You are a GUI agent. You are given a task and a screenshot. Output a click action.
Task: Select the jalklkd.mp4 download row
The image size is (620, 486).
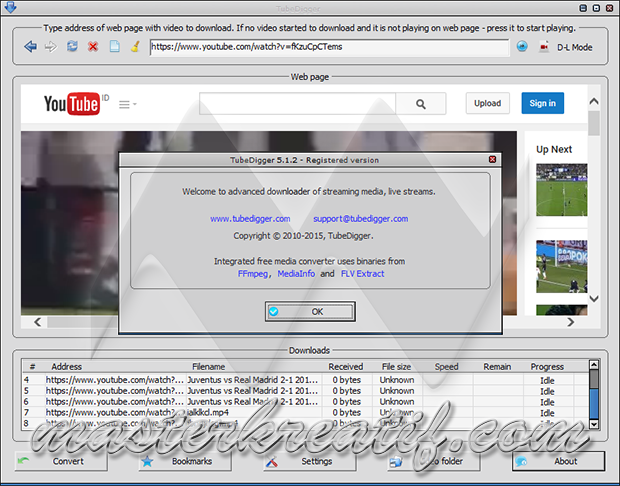coord(305,412)
